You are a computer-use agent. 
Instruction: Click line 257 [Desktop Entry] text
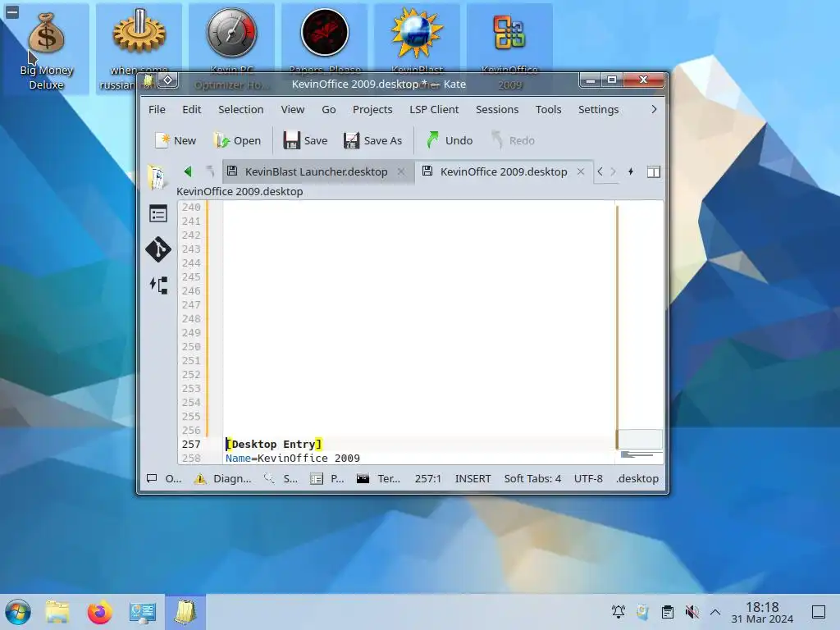274,444
